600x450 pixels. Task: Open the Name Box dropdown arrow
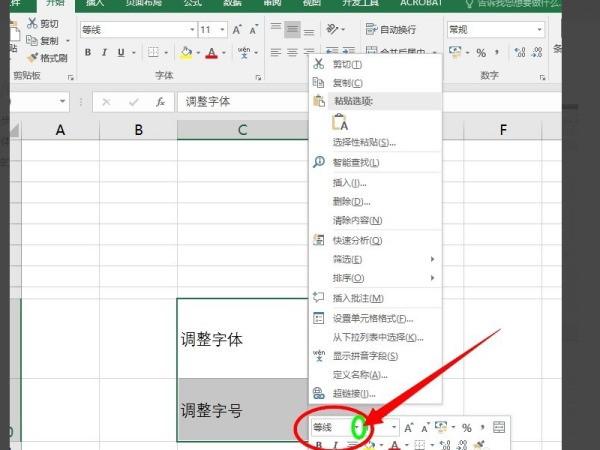[x=62, y=101]
